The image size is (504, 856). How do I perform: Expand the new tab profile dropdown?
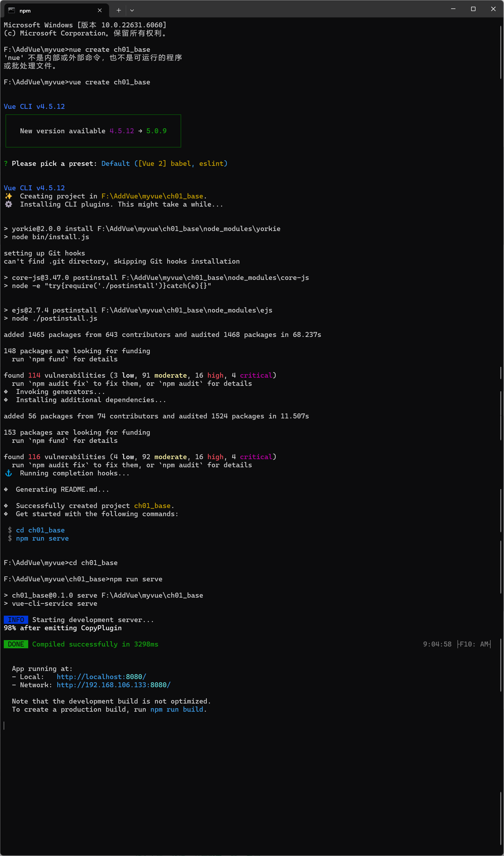(132, 10)
